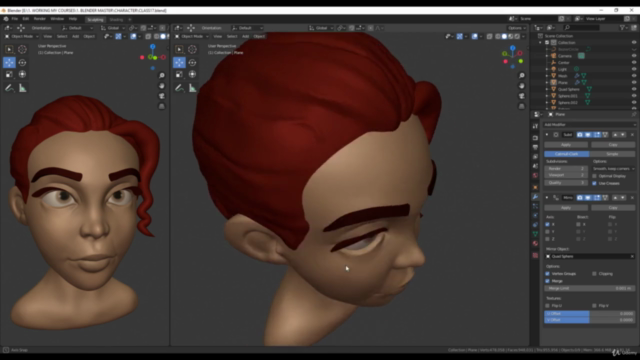The height and width of the screenshot is (360, 640).
Task: Open the Smooth, keep corners dropdown
Action: 613,169
